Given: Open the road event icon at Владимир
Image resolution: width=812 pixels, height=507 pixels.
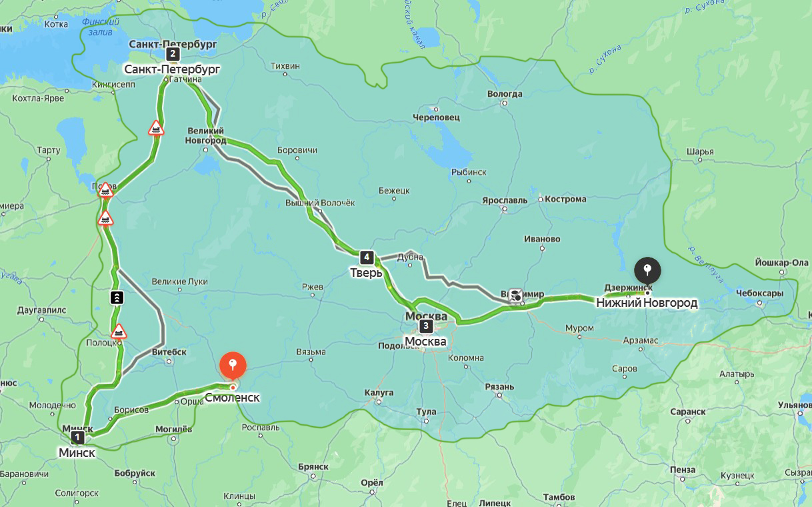Looking at the screenshot, I should 516,295.
